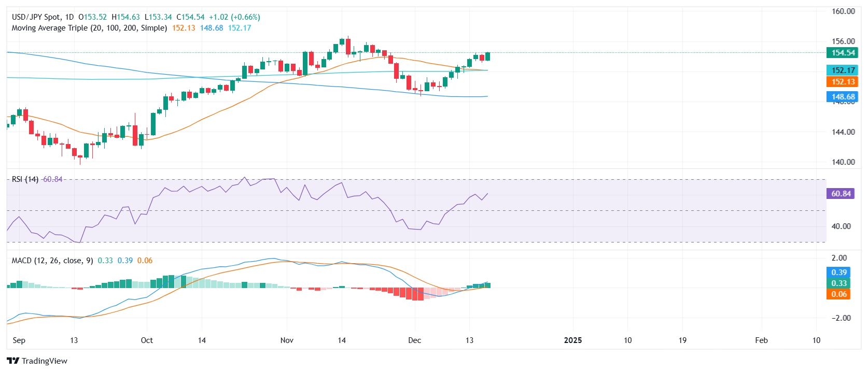This screenshot has width=868, height=372.
Task: Select the MACD (12, 26, close, 9) label
Action: click(52, 261)
